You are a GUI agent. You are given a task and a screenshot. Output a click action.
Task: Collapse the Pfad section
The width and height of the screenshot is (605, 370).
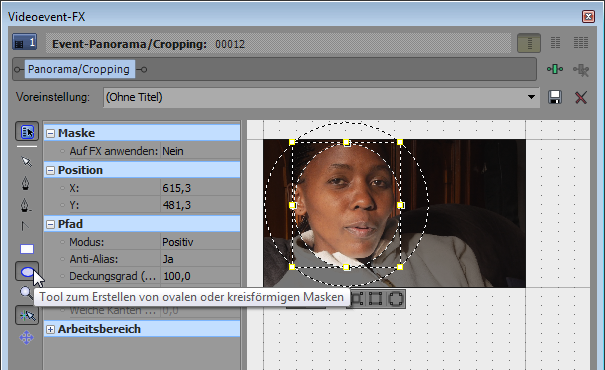[51, 224]
